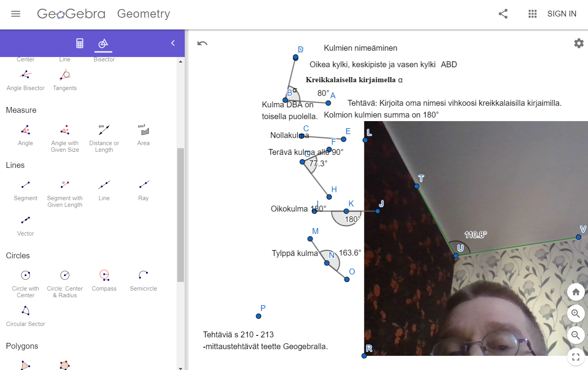Click the GeoGebra logo
588x370 pixels.
[x=71, y=14]
